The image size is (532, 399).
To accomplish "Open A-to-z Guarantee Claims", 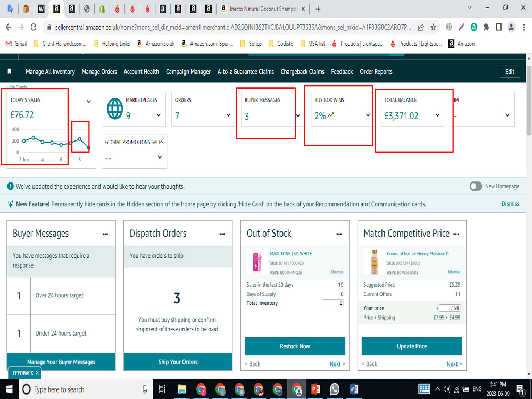I will click(246, 72).
